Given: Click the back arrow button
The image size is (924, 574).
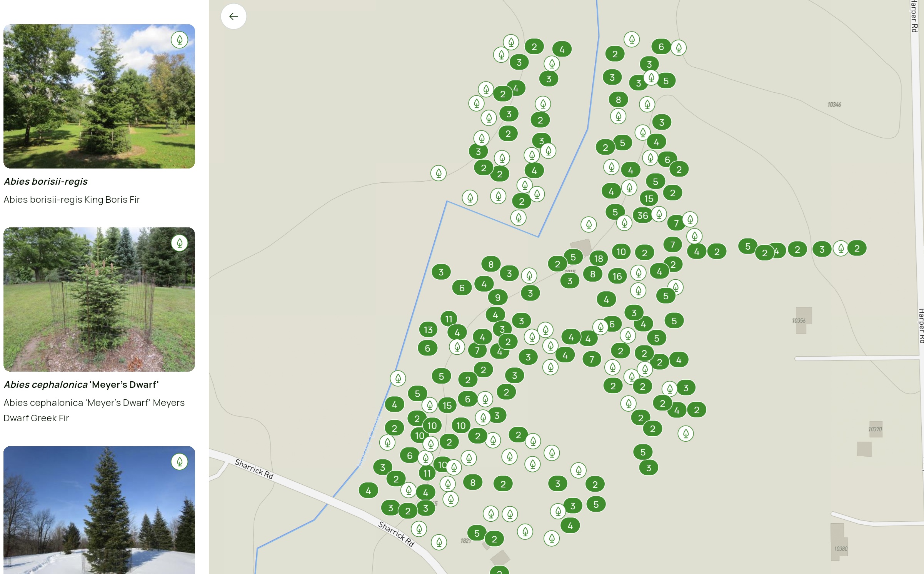Looking at the screenshot, I should [234, 17].
